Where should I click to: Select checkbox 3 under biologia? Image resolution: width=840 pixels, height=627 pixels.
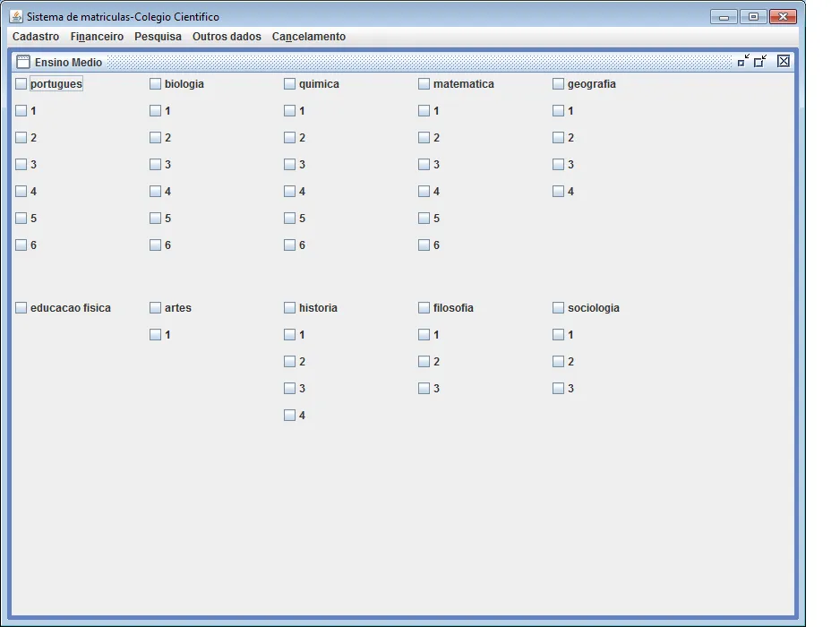155,164
